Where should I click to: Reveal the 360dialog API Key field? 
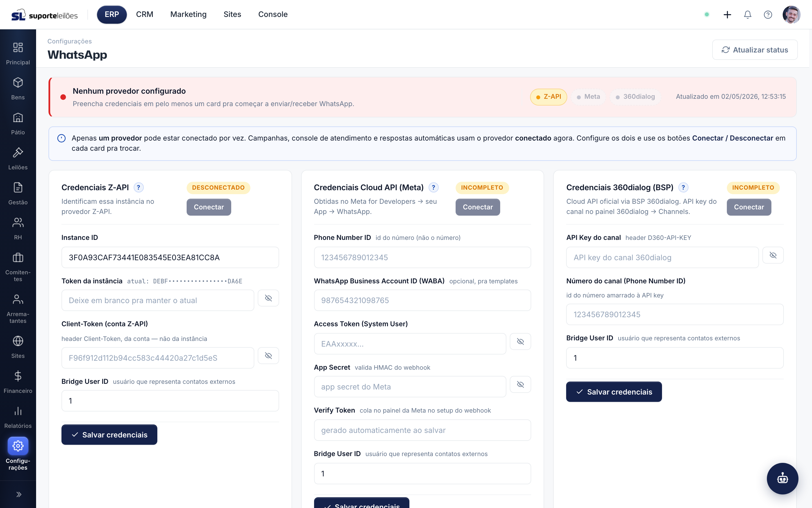pos(773,255)
